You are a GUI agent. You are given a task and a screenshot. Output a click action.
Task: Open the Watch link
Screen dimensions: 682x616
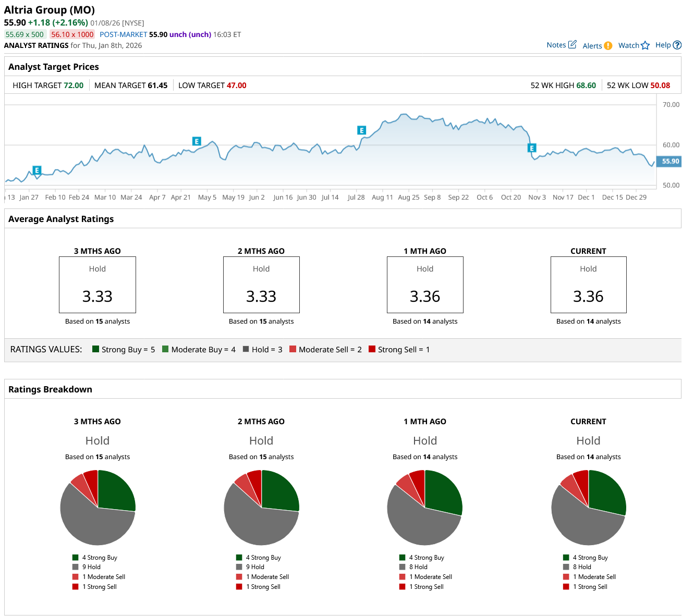pos(628,45)
